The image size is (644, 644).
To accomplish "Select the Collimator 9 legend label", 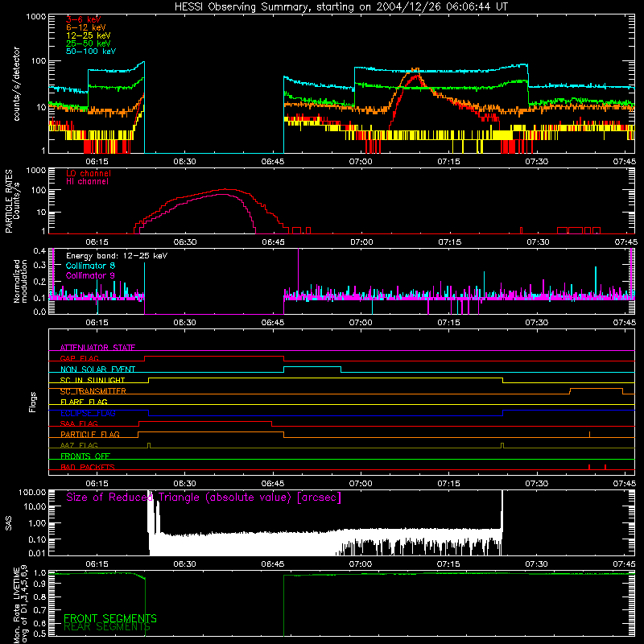I will click(90, 275).
